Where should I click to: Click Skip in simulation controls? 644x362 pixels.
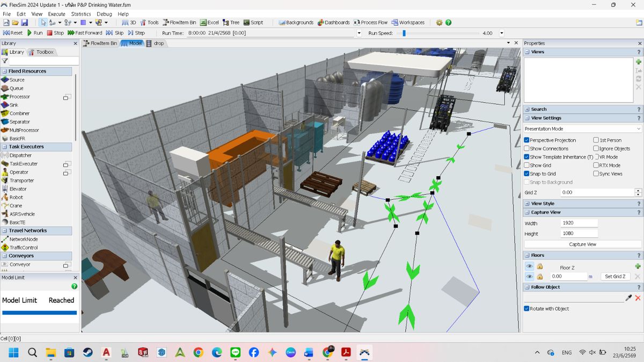(115, 33)
